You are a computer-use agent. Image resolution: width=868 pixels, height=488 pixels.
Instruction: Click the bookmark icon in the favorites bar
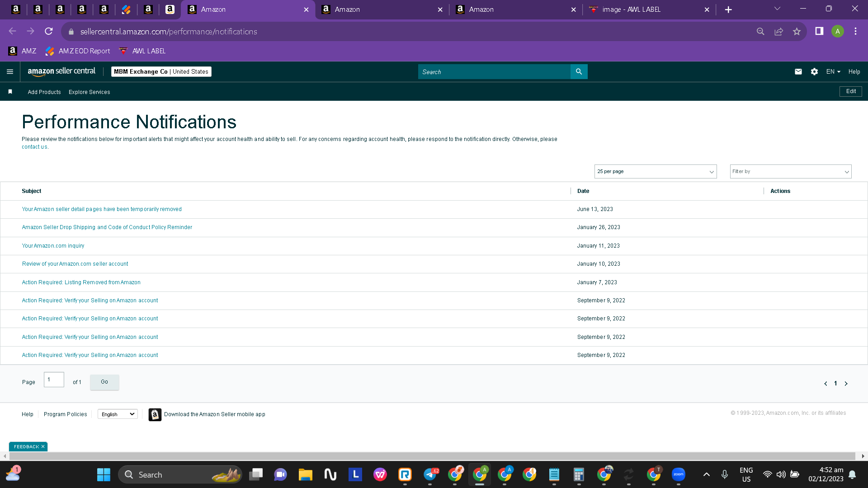point(10,92)
